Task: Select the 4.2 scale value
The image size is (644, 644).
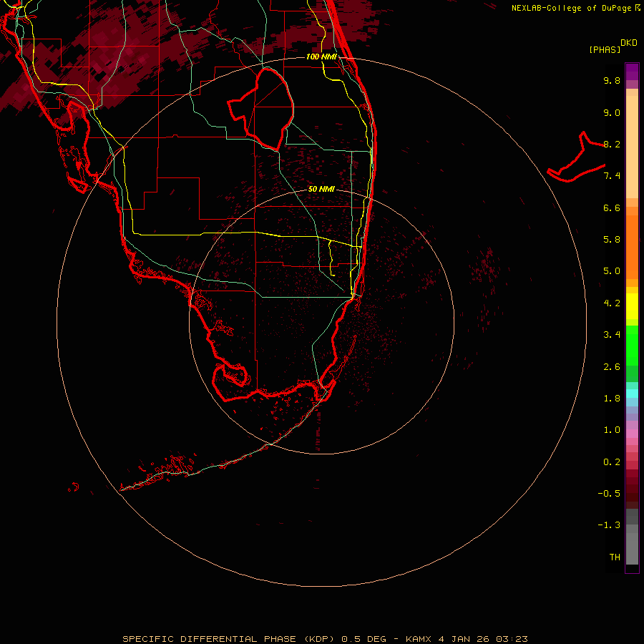Action: click(x=612, y=303)
